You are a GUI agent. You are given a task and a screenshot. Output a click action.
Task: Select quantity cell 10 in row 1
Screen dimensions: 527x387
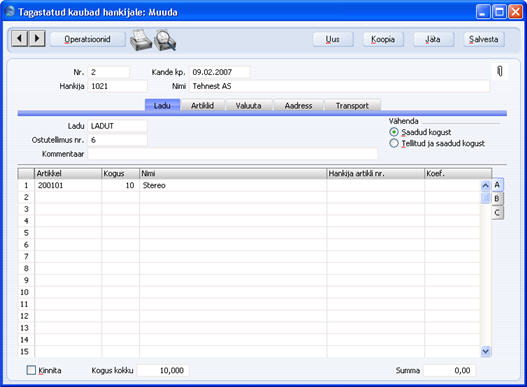pyautogui.click(x=121, y=185)
